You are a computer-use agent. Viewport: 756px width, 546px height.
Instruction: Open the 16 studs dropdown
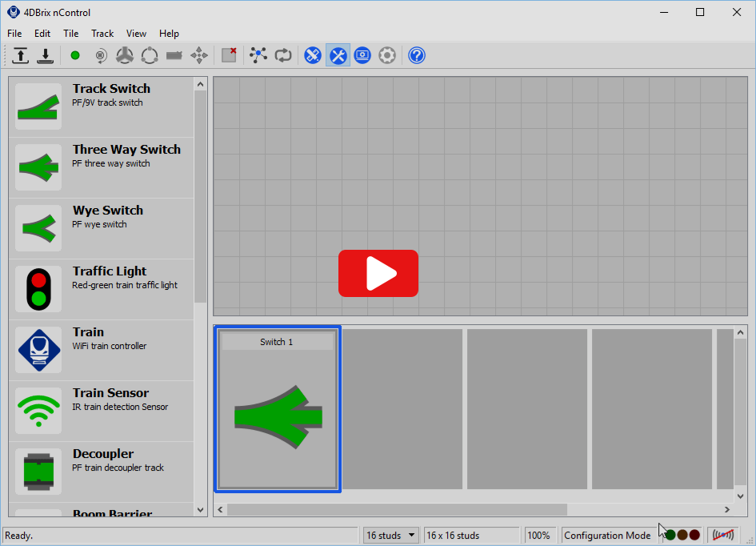pos(390,536)
